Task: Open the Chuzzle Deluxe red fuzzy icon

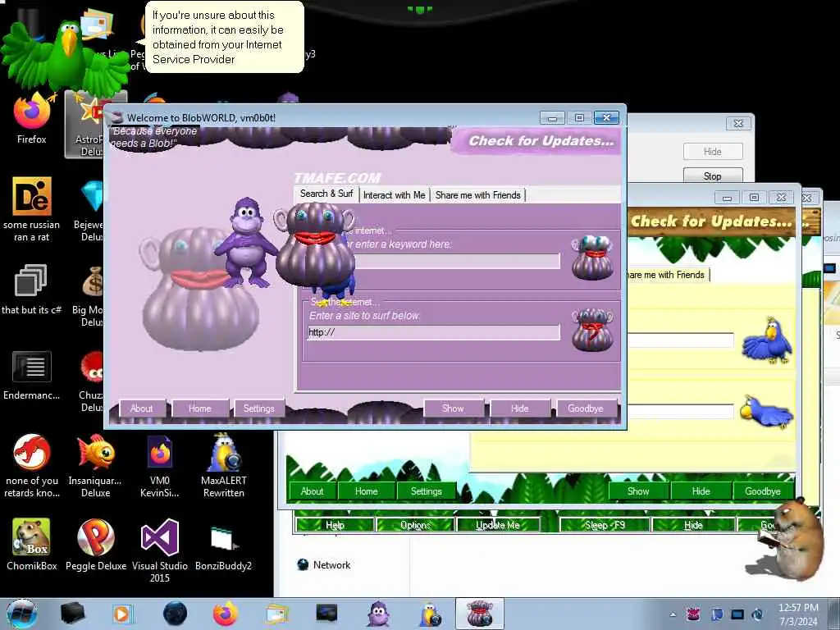Action: pos(92,379)
